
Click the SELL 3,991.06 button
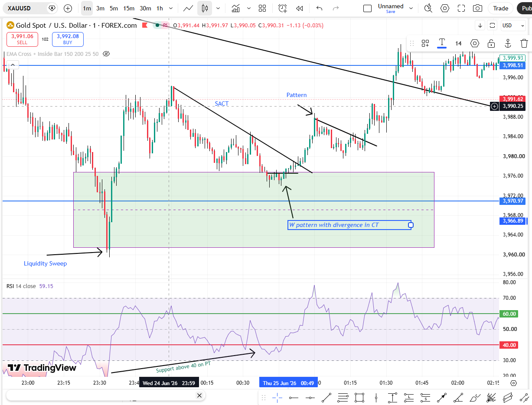click(x=22, y=39)
